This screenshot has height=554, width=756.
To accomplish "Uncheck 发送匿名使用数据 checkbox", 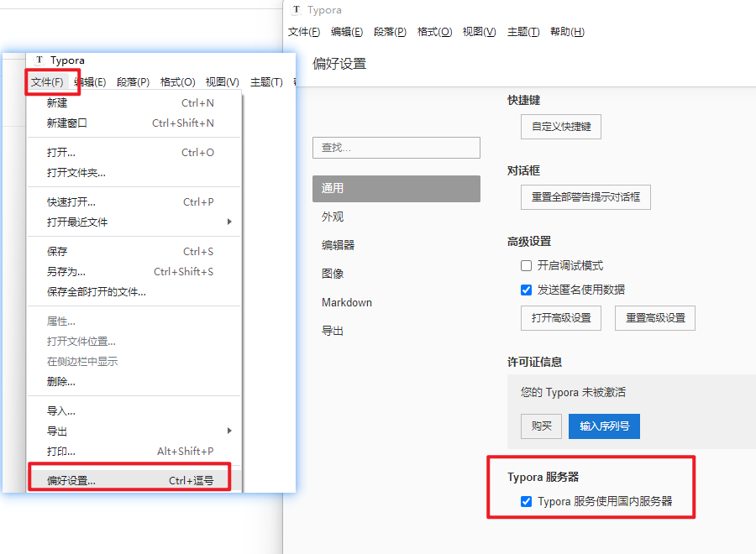I will [526, 290].
